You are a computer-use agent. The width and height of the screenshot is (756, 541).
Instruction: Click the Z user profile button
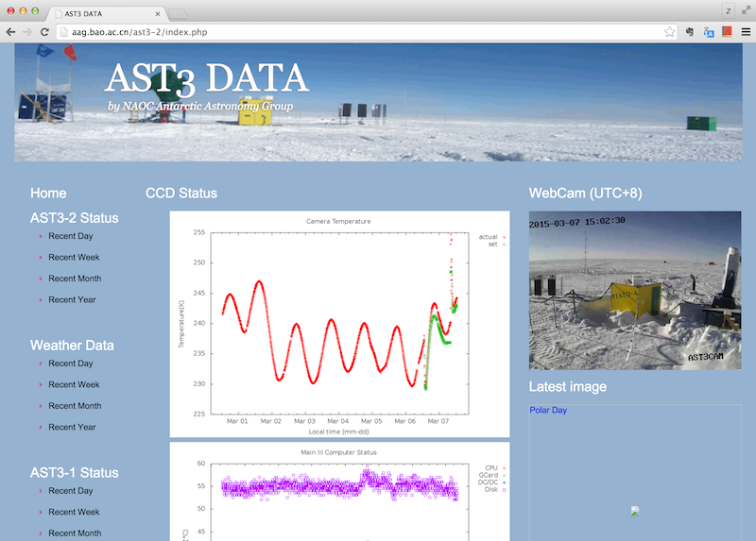pos(728,10)
